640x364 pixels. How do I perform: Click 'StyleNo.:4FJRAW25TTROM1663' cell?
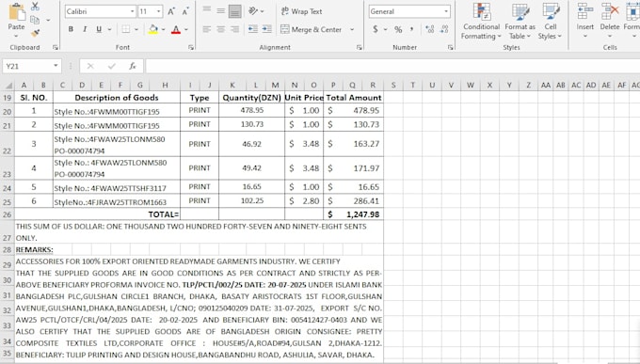coord(117,201)
